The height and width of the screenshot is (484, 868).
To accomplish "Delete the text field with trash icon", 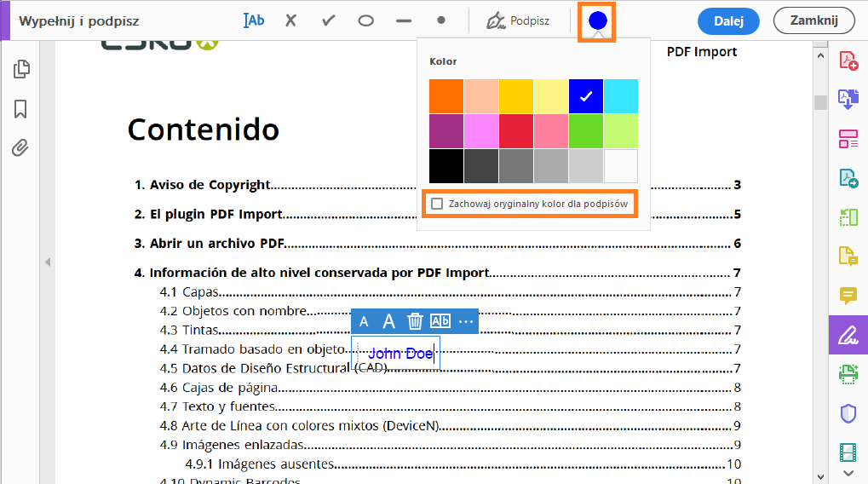I will coord(415,321).
